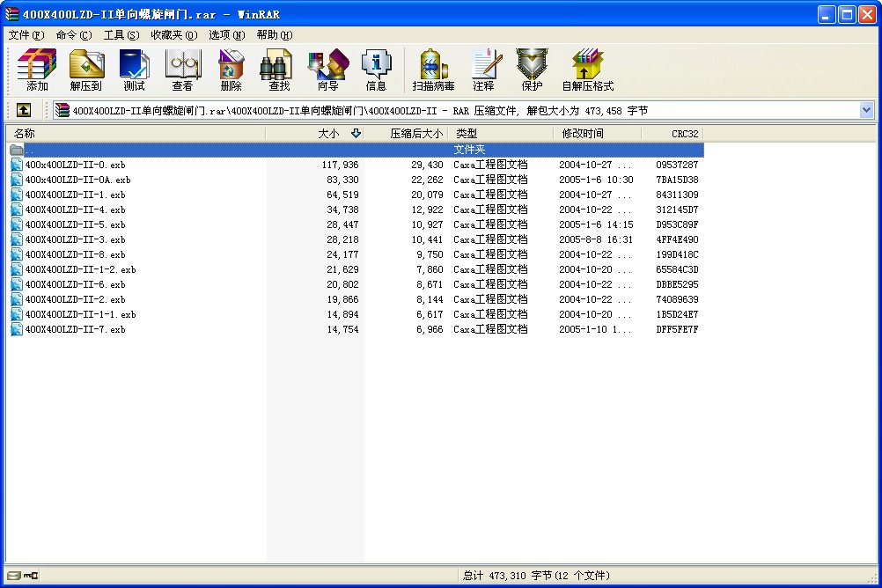This screenshot has width=882, height=588.
Task: Show archive Info (信息) icon
Action: tap(376, 70)
